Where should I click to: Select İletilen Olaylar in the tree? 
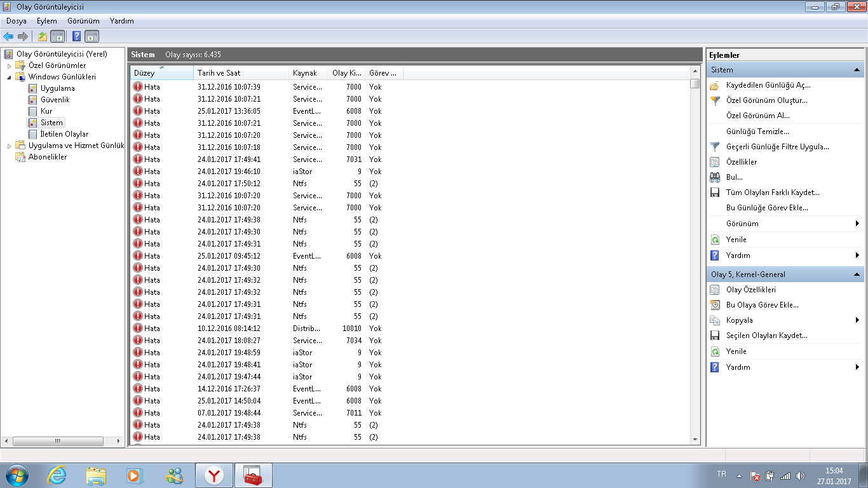coord(64,134)
